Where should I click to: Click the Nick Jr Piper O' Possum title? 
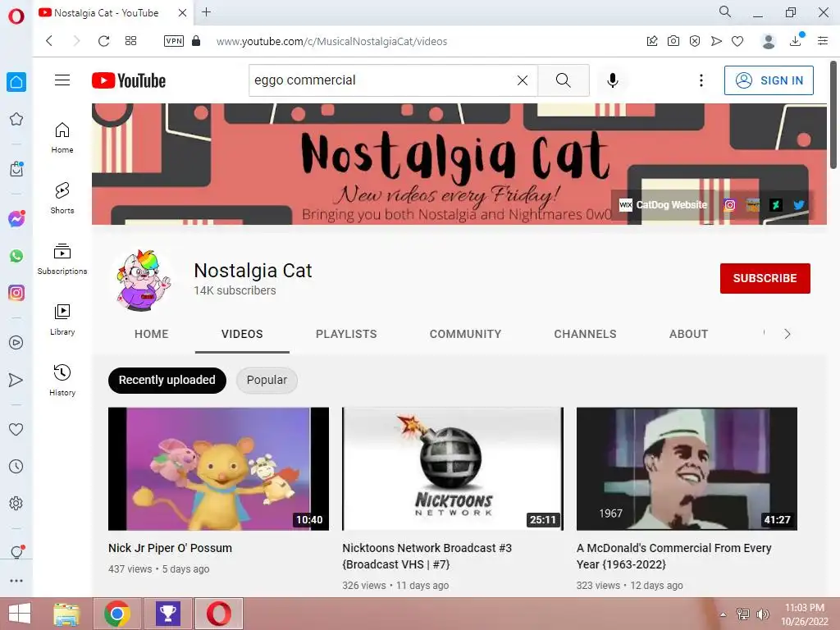pyautogui.click(x=171, y=548)
